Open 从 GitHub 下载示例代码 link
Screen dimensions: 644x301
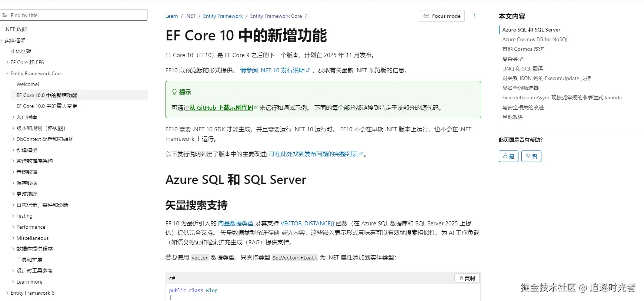pos(223,108)
